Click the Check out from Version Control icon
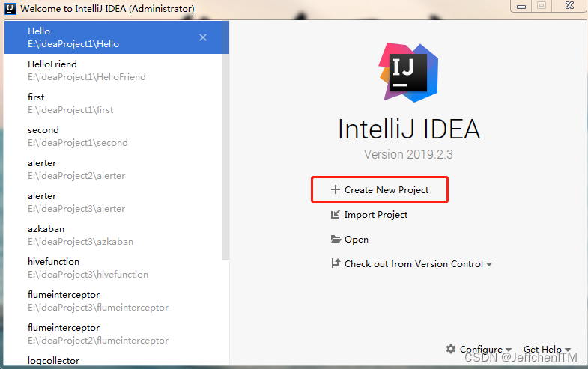Screen dimensions: 588x369 click(336, 263)
